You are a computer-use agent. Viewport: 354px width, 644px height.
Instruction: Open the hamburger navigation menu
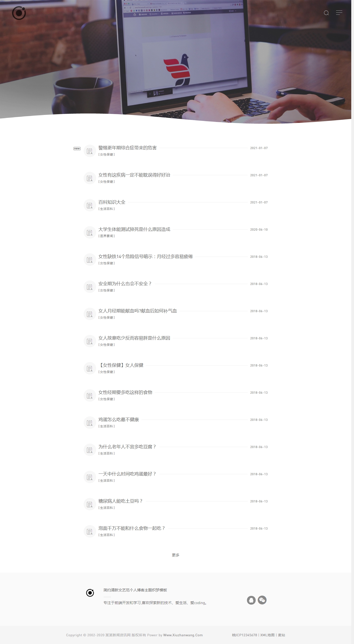(339, 13)
